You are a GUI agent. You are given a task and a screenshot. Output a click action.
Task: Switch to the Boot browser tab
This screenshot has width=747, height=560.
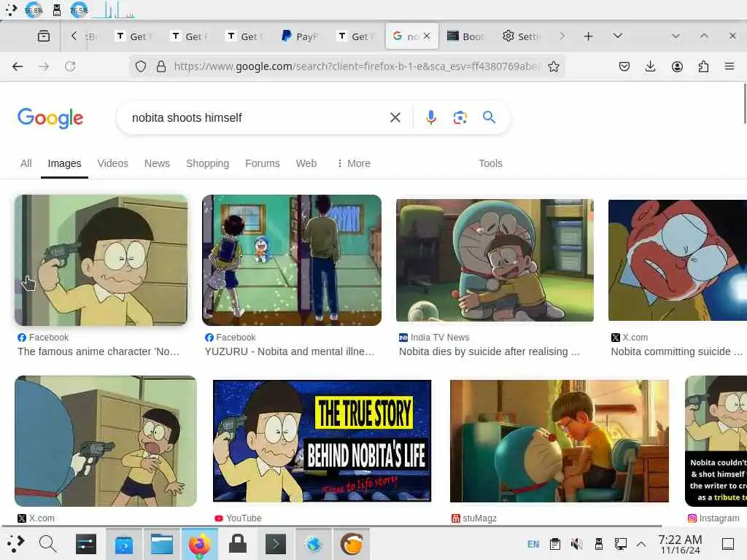point(465,36)
